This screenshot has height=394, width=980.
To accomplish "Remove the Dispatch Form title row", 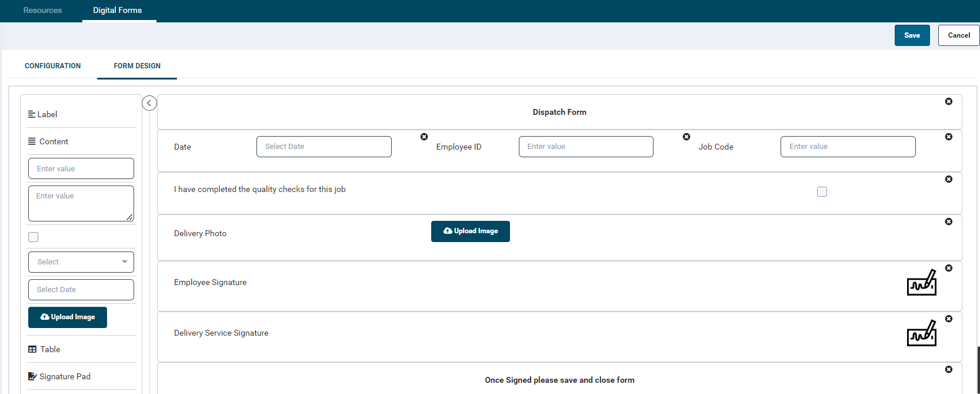I will pos(948,102).
